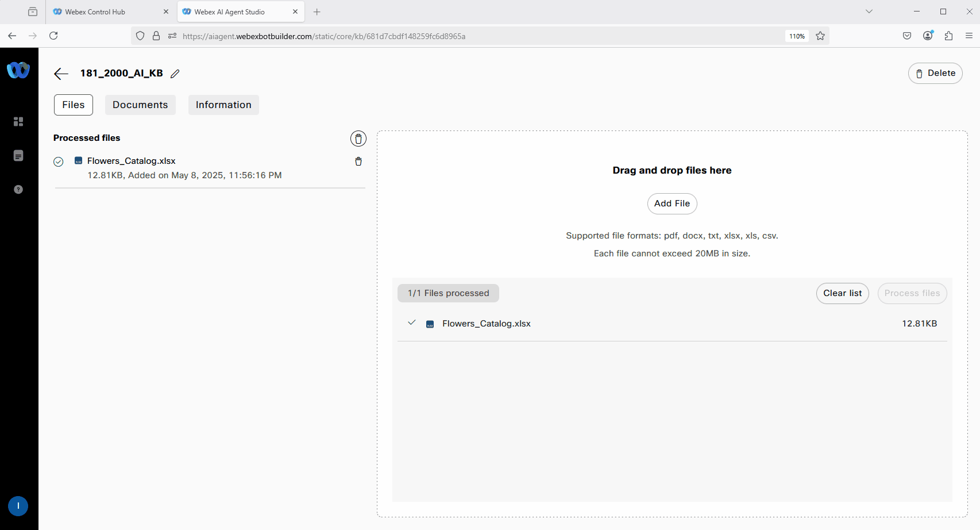The width and height of the screenshot is (980, 530).
Task: Delete Flowers_Catalog.xlsx using its trash icon
Action: pos(358,162)
